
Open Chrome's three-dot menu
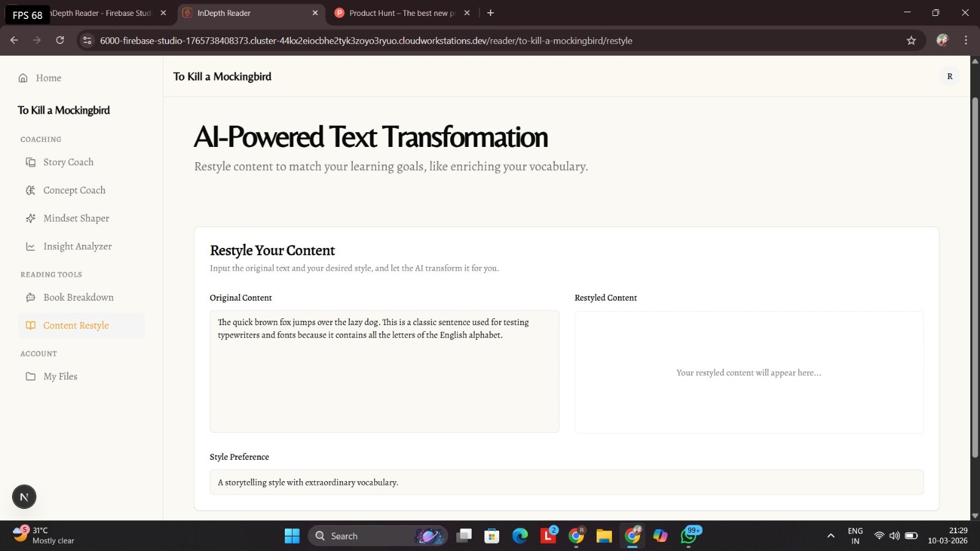point(967,40)
